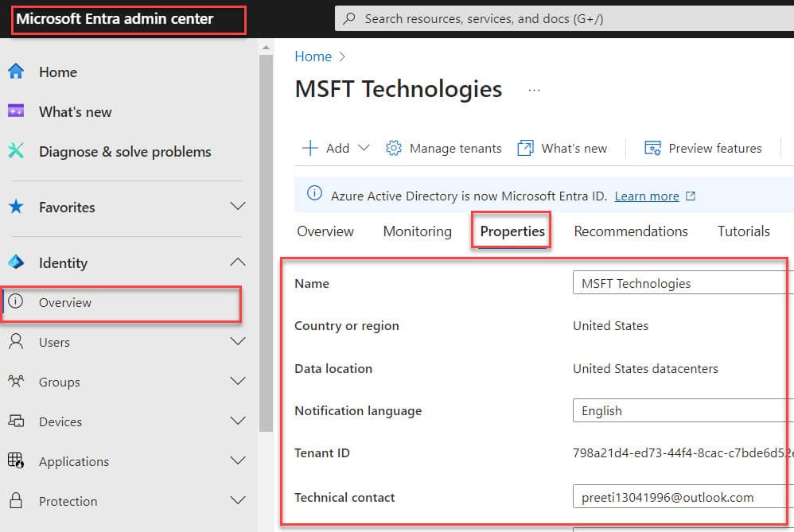Open the Add dropdown arrow

click(364, 148)
